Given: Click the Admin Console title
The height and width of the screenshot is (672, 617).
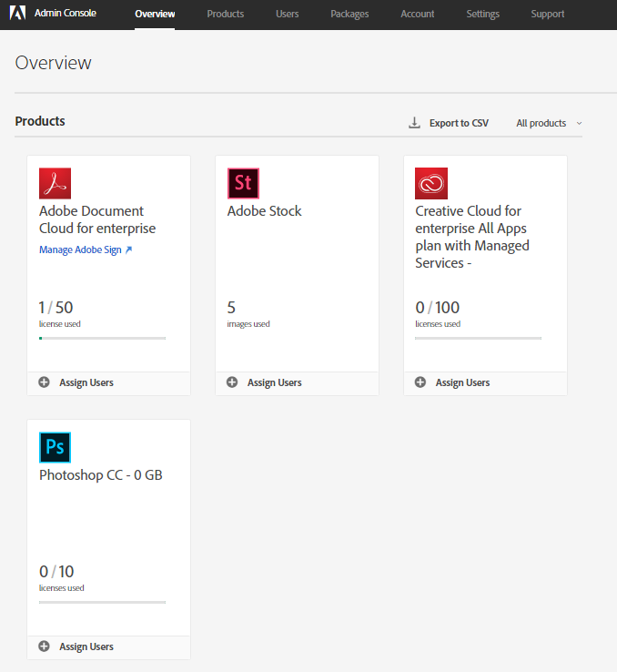Looking at the screenshot, I should [x=66, y=14].
